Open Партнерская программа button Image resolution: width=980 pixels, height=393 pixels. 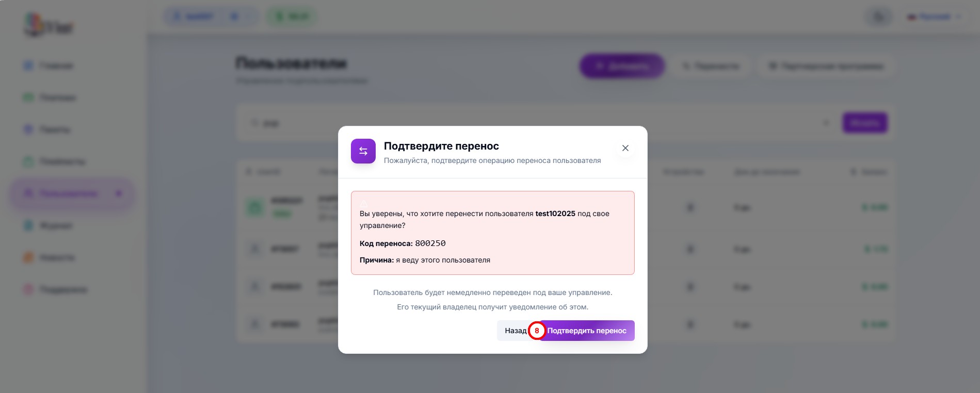(826, 66)
